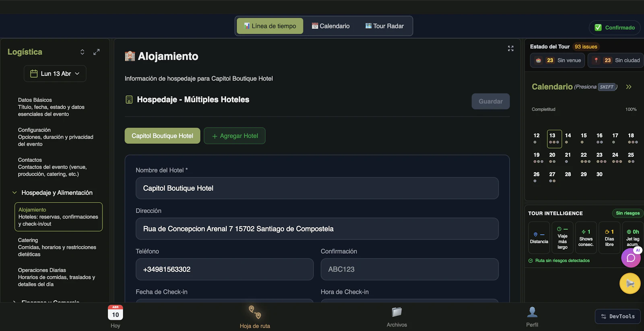Image resolution: width=644 pixels, height=331 pixels.
Task: Click the Ruta sin riesgos detectados text
Action: pyautogui.click(x=562, y=261)
